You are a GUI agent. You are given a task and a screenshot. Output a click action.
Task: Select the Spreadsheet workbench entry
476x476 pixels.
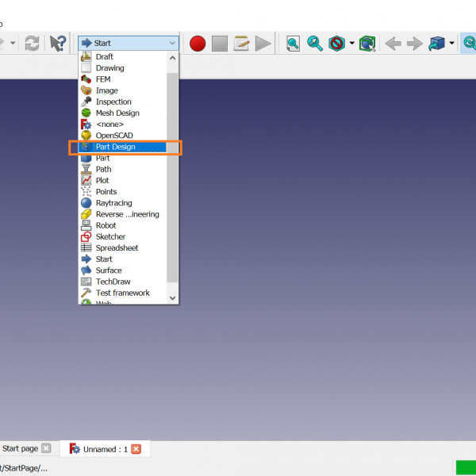pyautogui.click(x=117, y=248)
